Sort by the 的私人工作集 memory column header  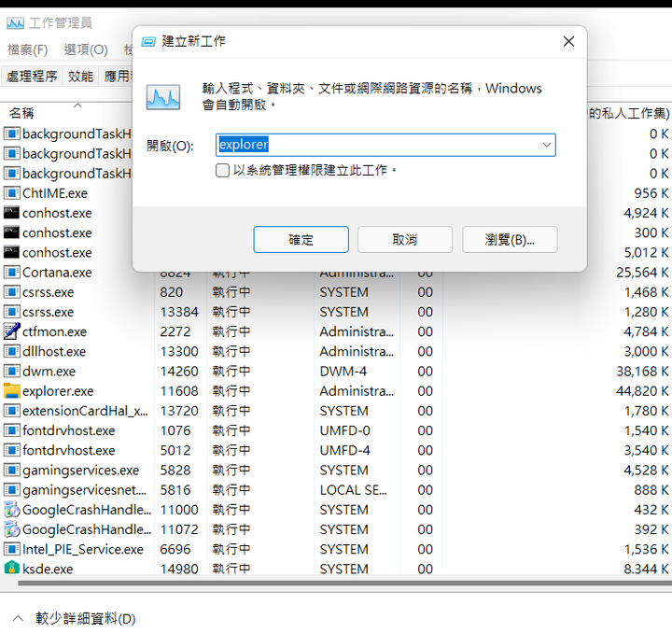point(628,113)
